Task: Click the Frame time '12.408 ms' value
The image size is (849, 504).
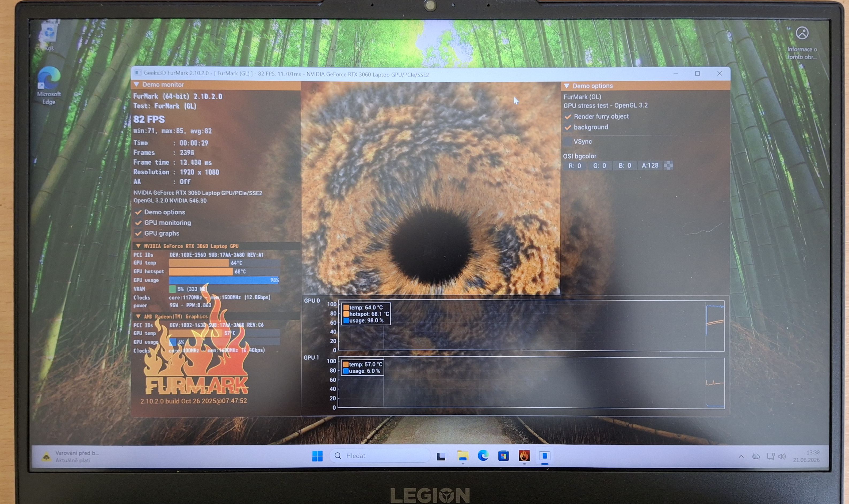Action: [196, 163]
